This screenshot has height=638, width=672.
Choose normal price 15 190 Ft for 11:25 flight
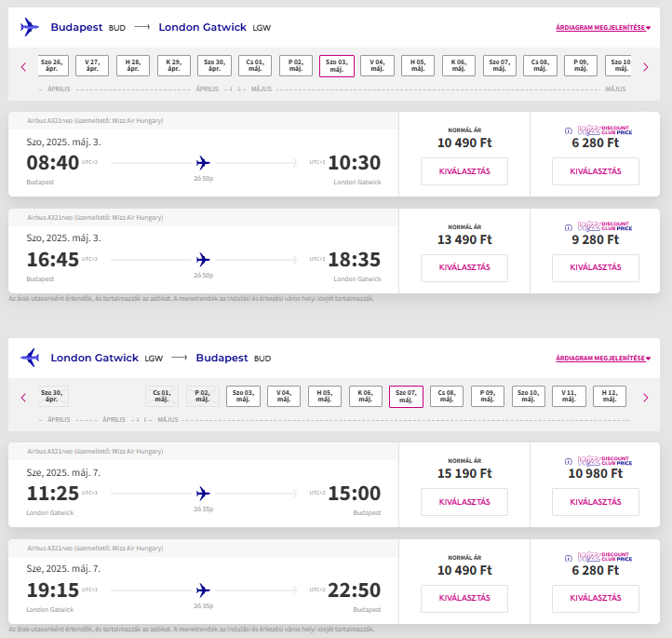pyautogui.click(x=464, y=502)
